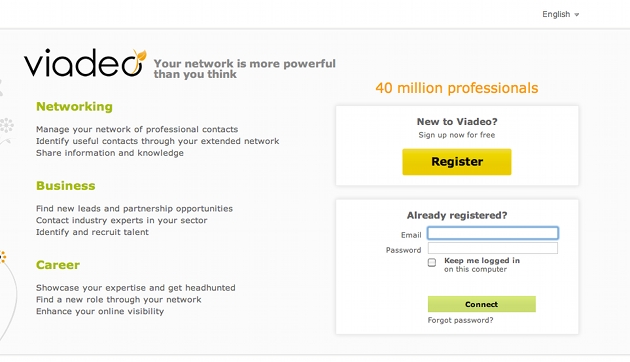Click the Email field label
The width and height of the screenshot is (630, 362).
pos(411,235)
